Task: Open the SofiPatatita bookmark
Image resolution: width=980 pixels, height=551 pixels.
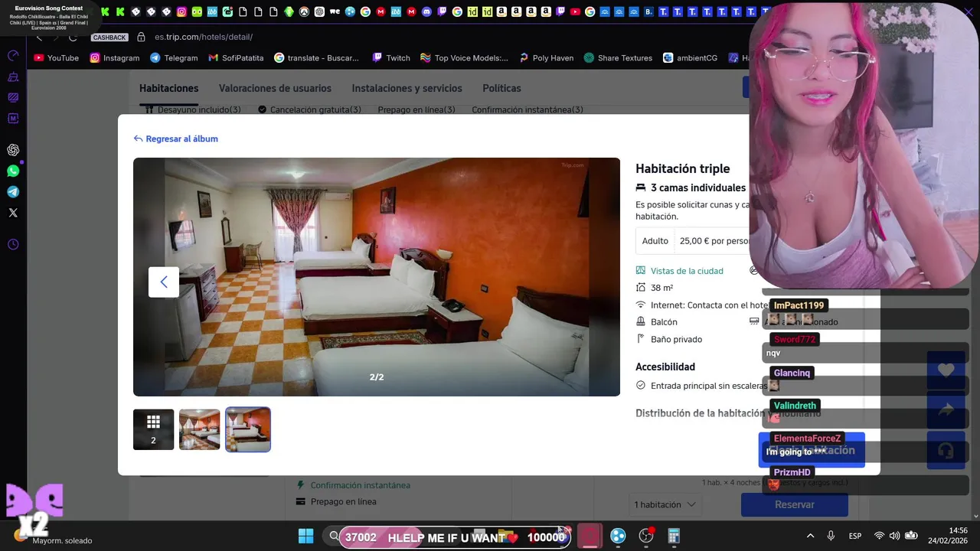Action: [235, 57]
